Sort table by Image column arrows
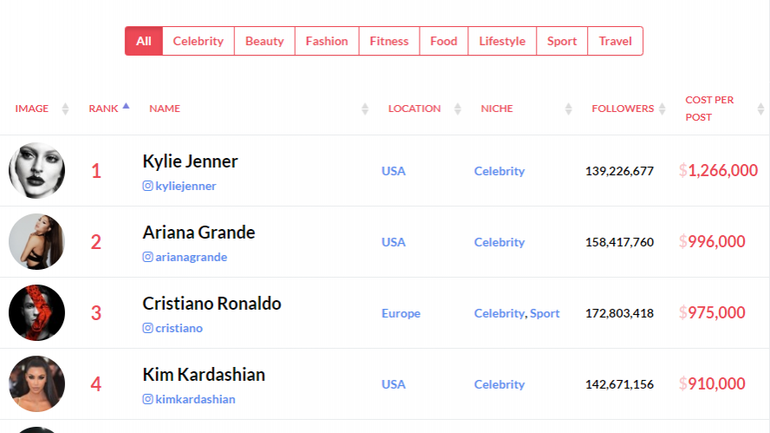Image resolution: width=770 pixels, height=433 pixels. 65,108
